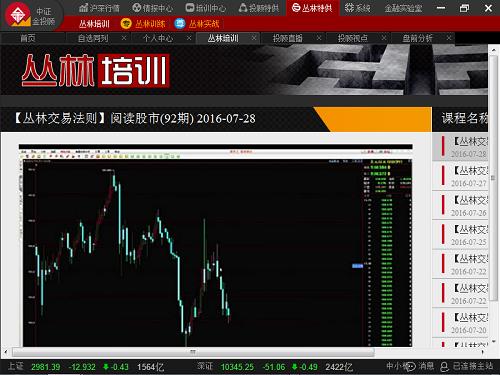The width and height of the screenshot is (500, 375).
Task: Open the course dated 2016-07-25
Action: pyautogui.click(x=460, y=235)
